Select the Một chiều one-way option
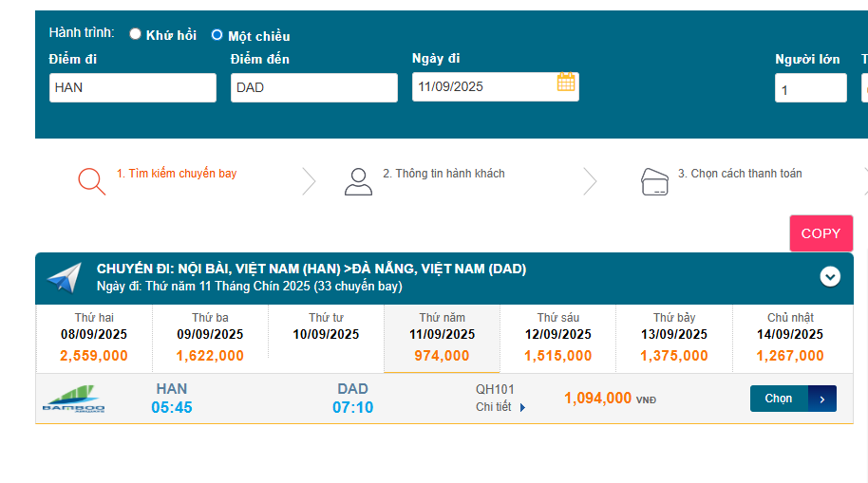Image resolution: width=868 pixels, height=483 pixels. click(x=217, y=35)
